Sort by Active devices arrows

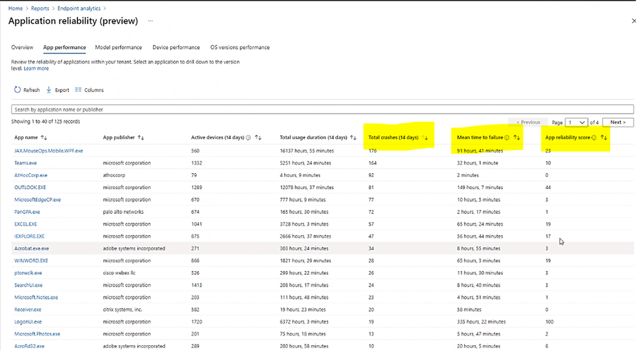(258, 138)
